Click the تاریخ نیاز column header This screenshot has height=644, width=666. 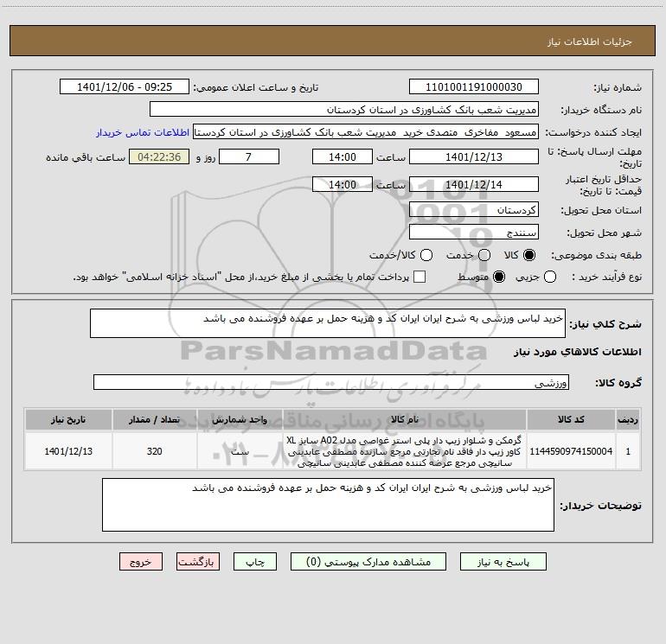(x=68, y=419)
